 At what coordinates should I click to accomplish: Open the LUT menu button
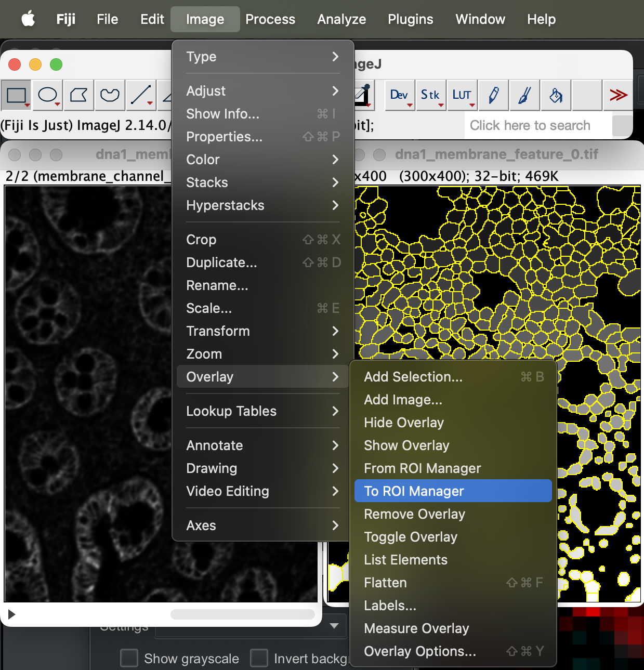462,95
